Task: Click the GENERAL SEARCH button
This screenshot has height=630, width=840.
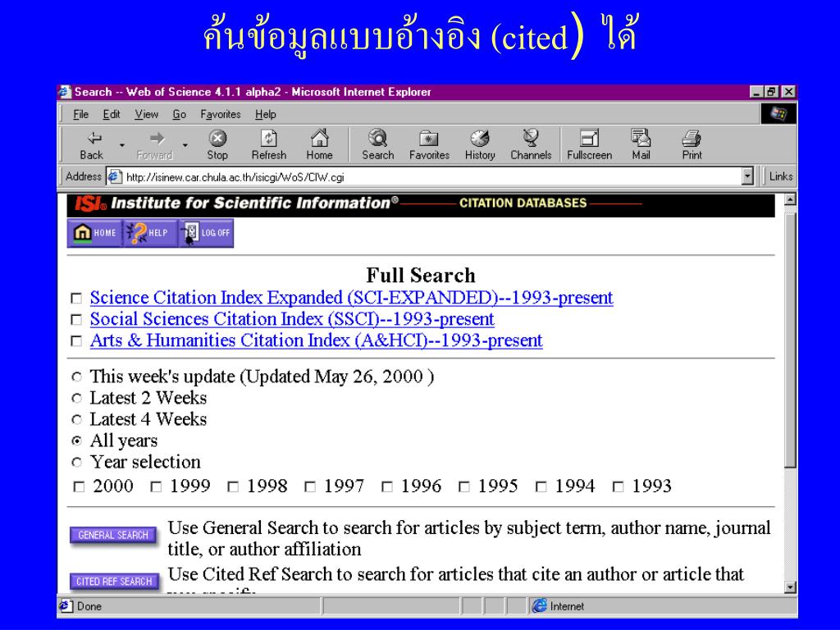Action: pos(113,535)
